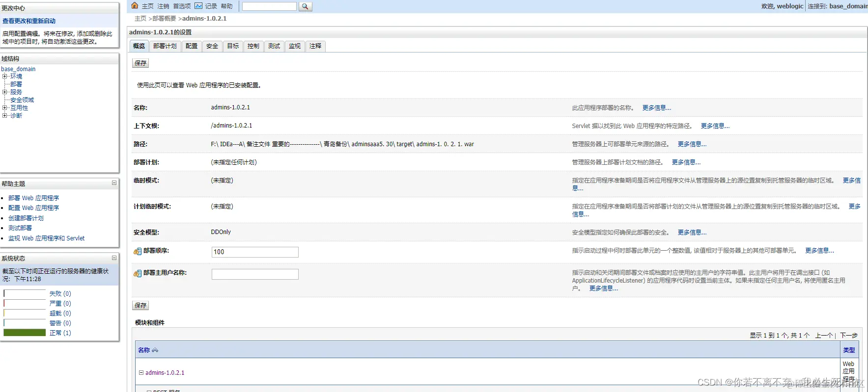
Task: Click 记录 in the top toolbar
Action: (x=211, y=6)
